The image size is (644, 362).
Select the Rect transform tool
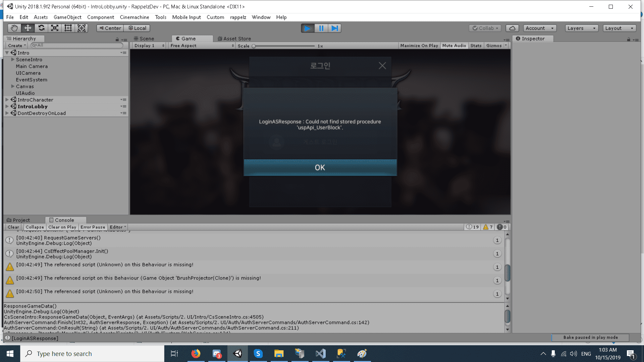[x=68, y=28]
